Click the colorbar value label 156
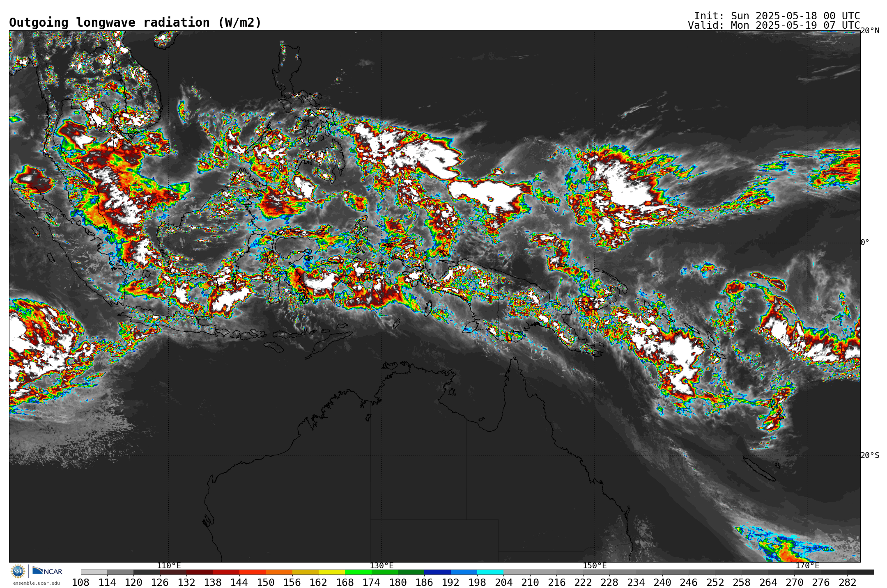The height and width of the screenshot is (588, 887). (292, 582)
